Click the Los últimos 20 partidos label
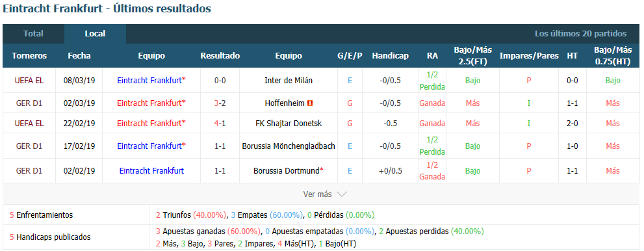Viewport: 644px width, 251px height. tap(581, 34)
